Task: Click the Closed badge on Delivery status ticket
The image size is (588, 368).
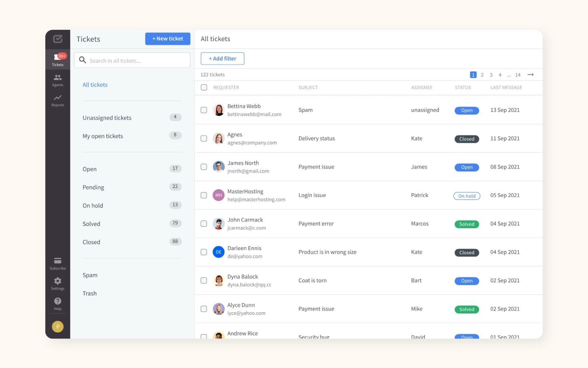Action: coord(467,139)
